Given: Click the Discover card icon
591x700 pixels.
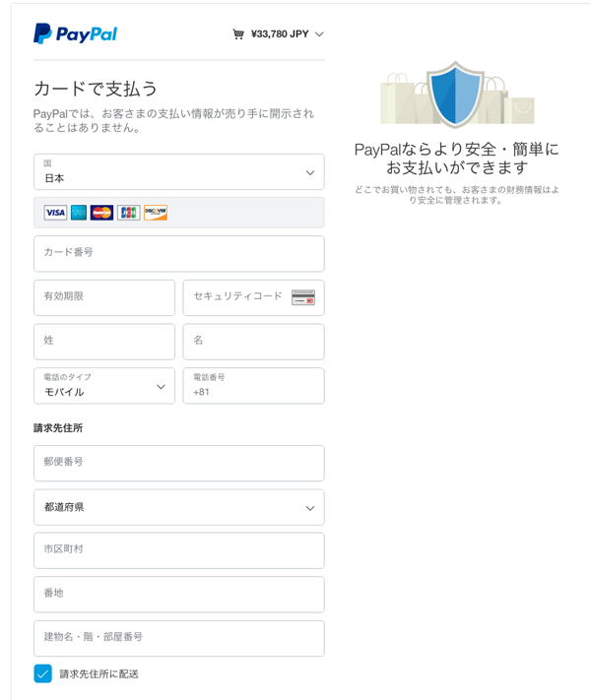Looking at the screenshot, I should pos(156,213).
